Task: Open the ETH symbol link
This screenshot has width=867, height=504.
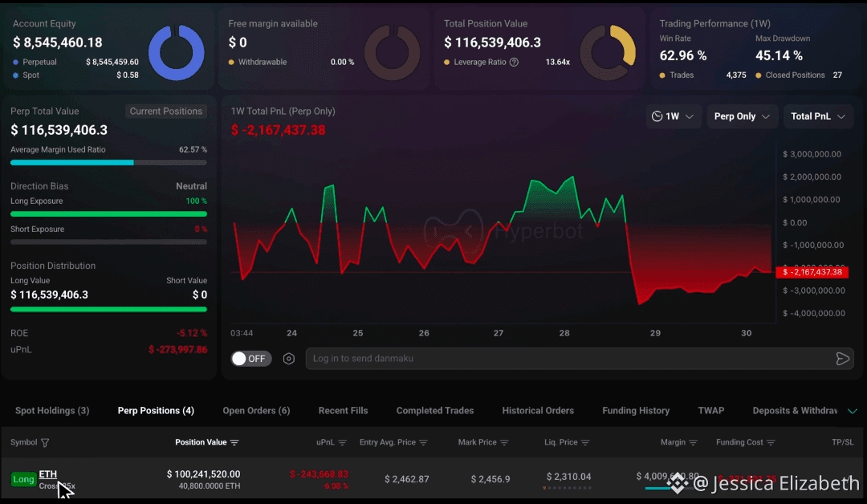Action: pos(48,474)
